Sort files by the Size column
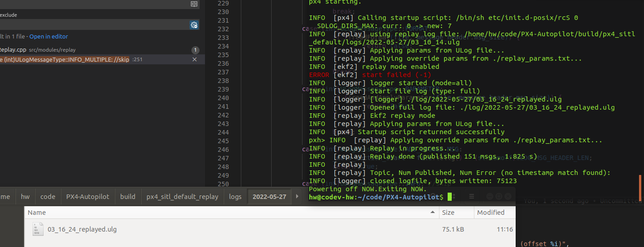The width and height of the screenshot is (644, 247). coord(456,212)
